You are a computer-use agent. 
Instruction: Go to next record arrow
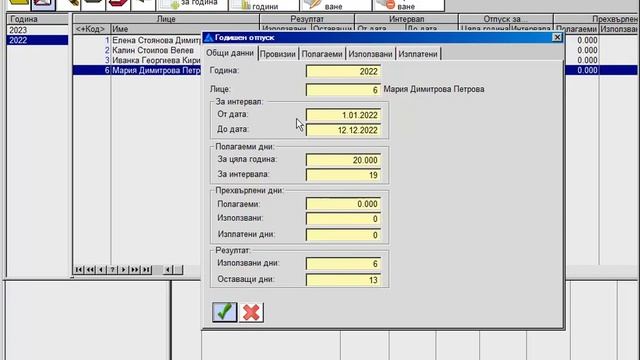coord(124,270)
